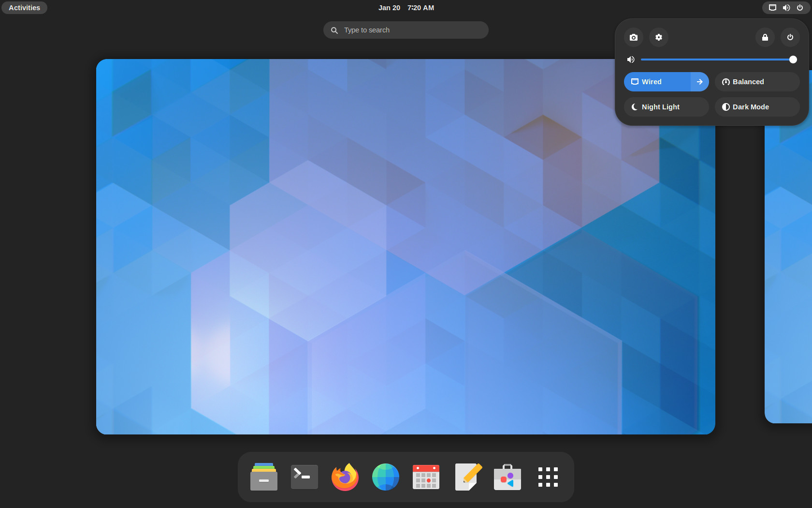Click the power icon in the top bar
812x508 pixels.
point(800,8)
